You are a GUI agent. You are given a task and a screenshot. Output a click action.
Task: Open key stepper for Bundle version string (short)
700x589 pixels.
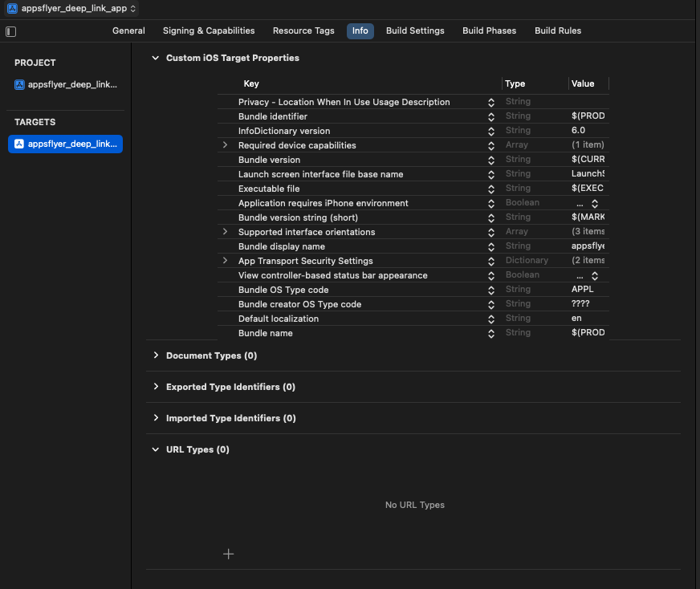point(491,217)
